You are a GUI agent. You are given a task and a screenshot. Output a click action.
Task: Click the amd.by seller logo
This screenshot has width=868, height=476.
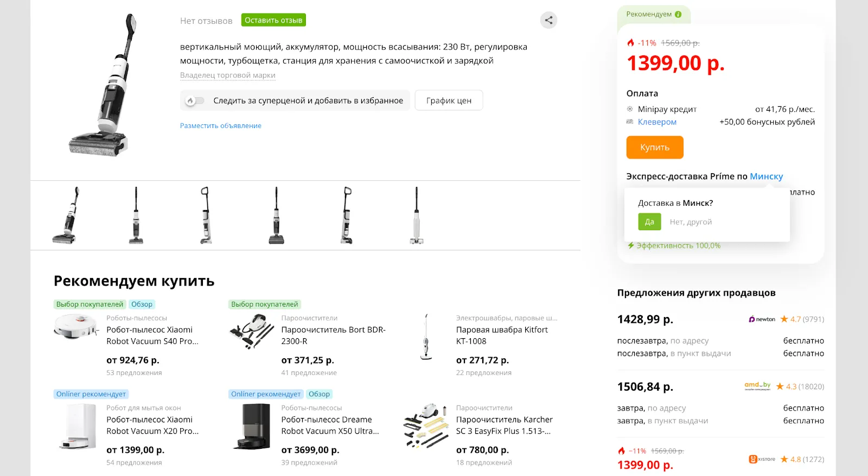click(x=757, y=386)
